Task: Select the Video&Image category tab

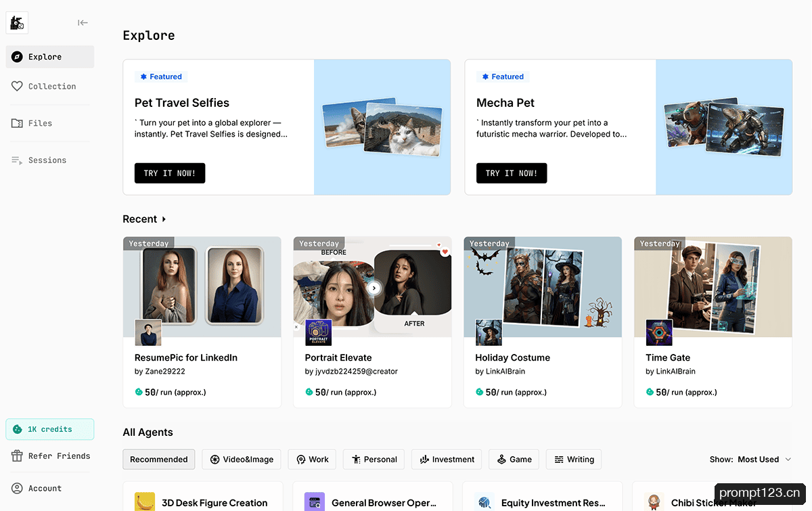Action: point(242,460)
